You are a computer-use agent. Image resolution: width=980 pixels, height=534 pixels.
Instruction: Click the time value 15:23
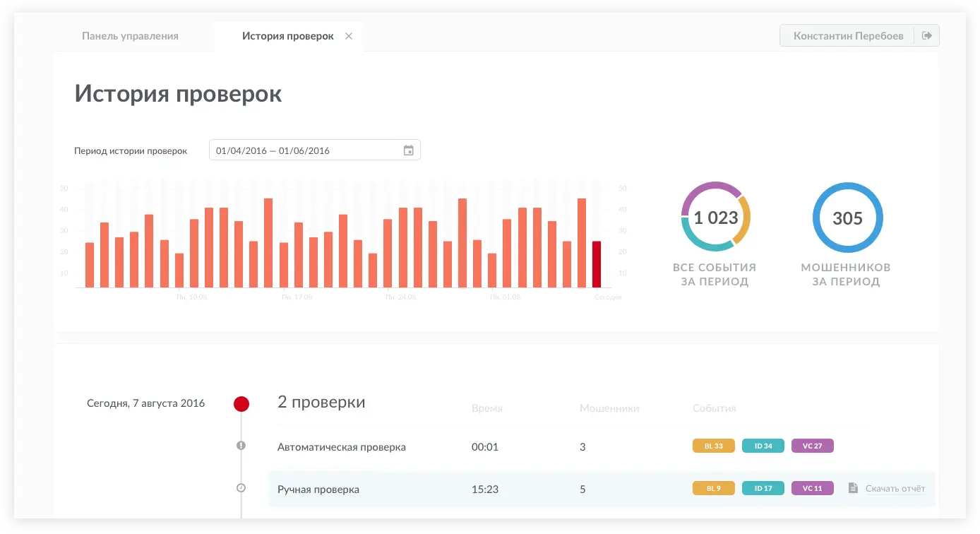click(485, 490)
